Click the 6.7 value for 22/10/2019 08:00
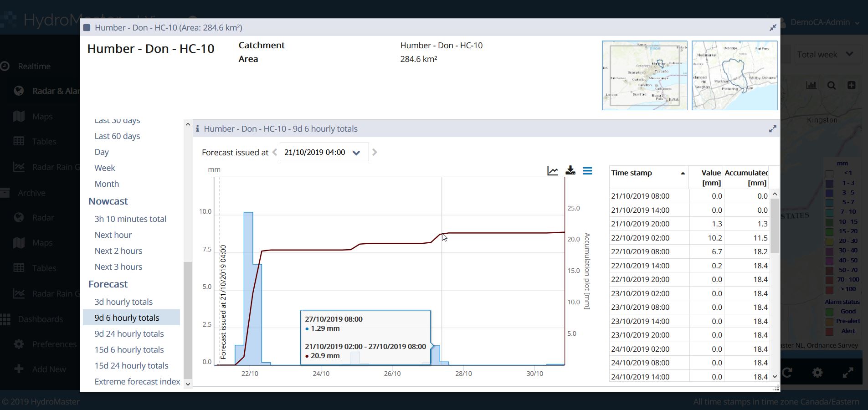 pos(717,252)
